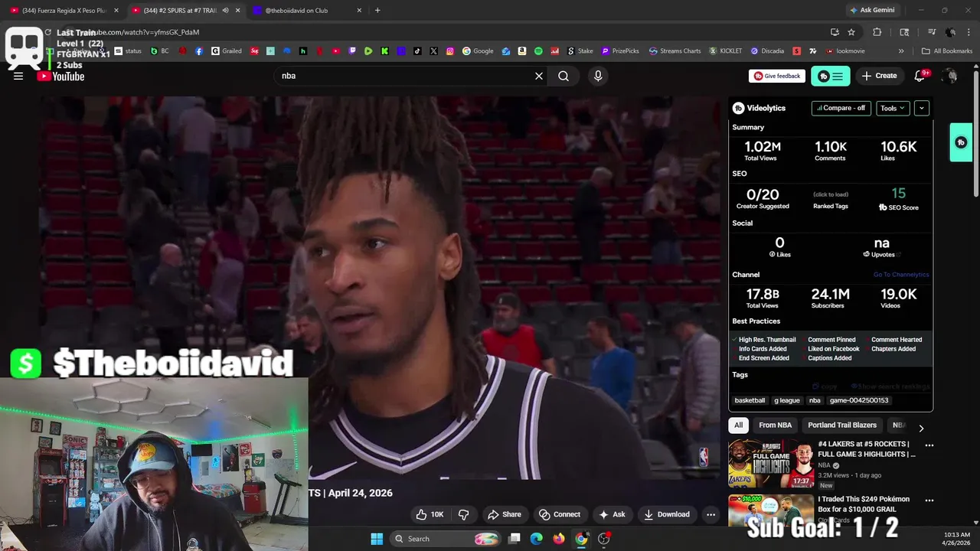Select the All filter chip
Image resolution: width=980 pixels, height=551 pixels.
(x=738, y=425)
